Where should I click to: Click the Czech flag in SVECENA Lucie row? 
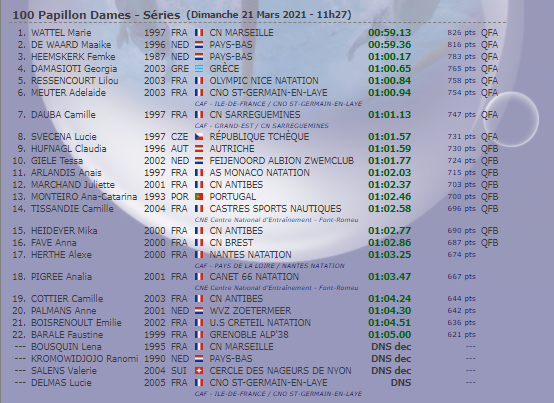199,137
